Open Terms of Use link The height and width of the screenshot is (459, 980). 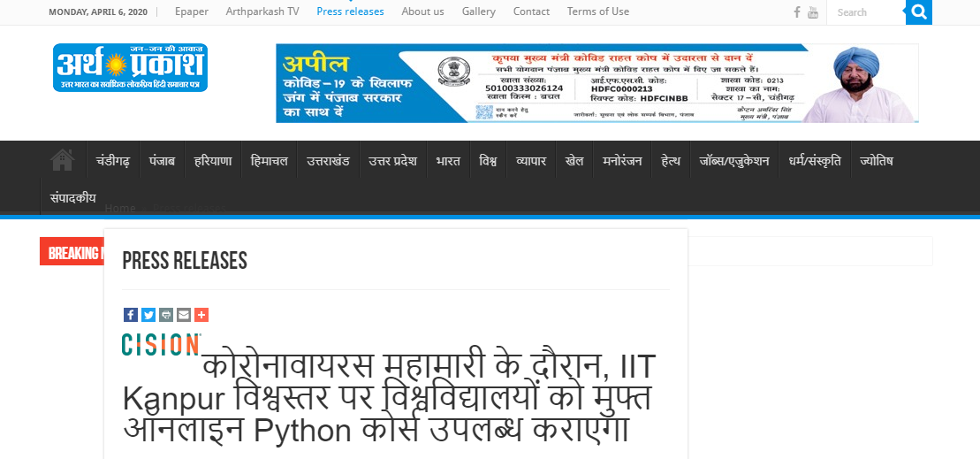tap(598, 11)
